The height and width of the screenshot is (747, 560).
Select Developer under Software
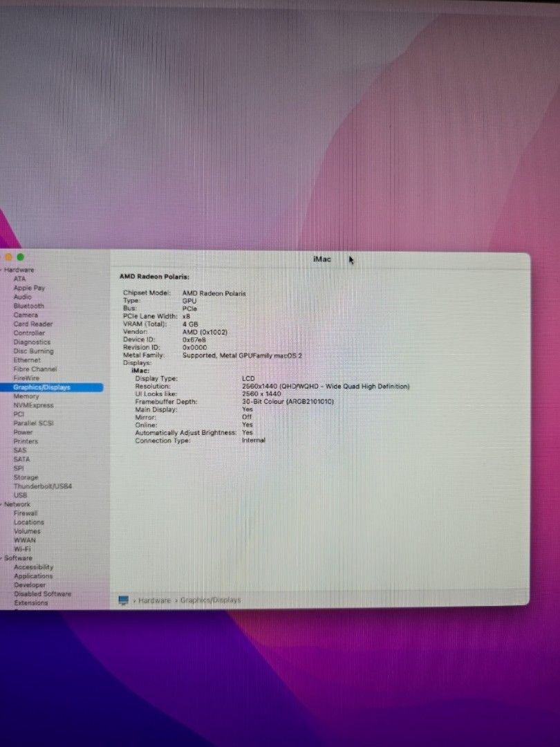(30, 585)
